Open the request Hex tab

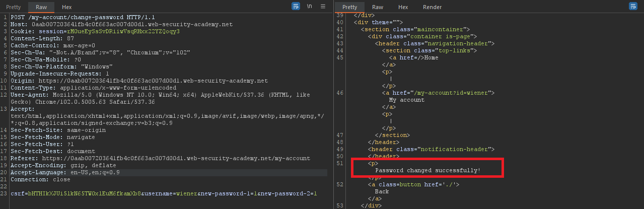(x=67, y=7)
